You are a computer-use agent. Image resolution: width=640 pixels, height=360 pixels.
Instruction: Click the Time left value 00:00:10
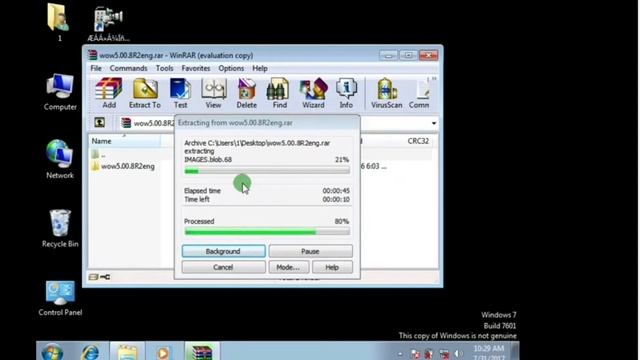[336, 200]
